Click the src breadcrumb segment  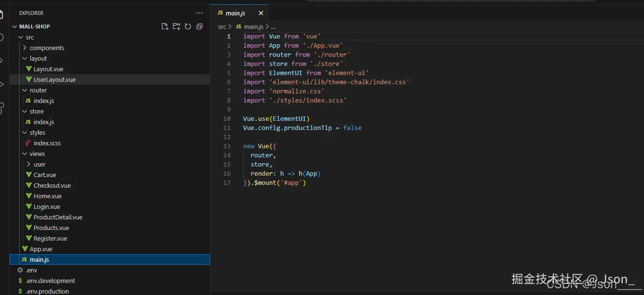(x=222, y=27)
